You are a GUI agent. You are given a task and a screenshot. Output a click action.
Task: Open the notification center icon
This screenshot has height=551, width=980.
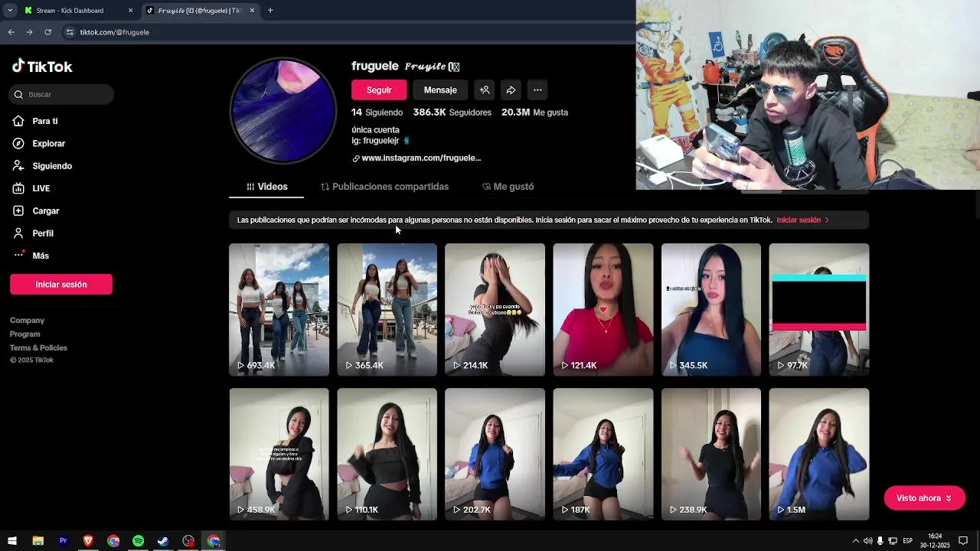pyautogui.click(x=963, y=541)
